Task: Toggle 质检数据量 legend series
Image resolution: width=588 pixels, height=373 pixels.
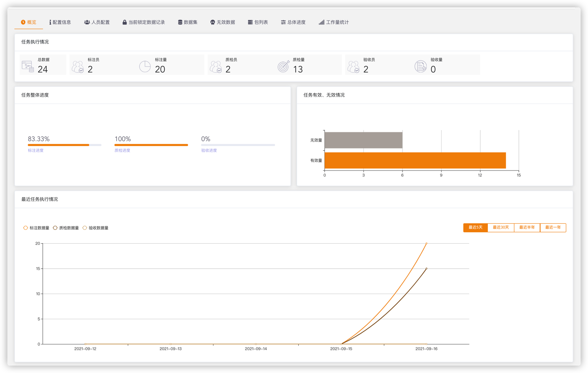Action: [66, 228]
